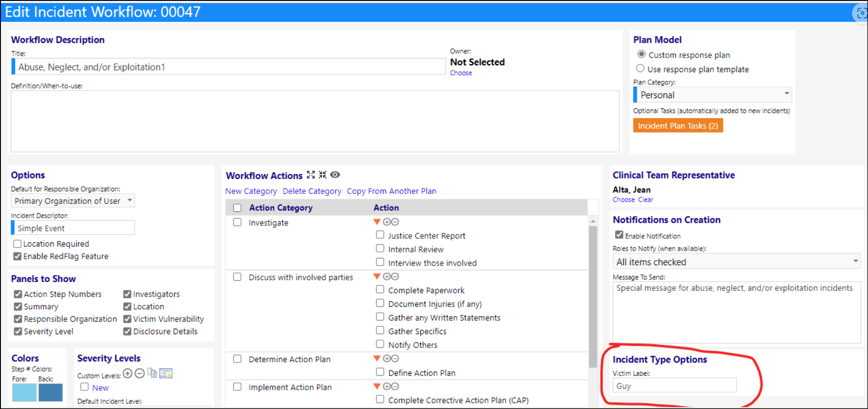Add an action to the Investigate category
Viewport: 868px width, 409px height.
click(387, 222)
